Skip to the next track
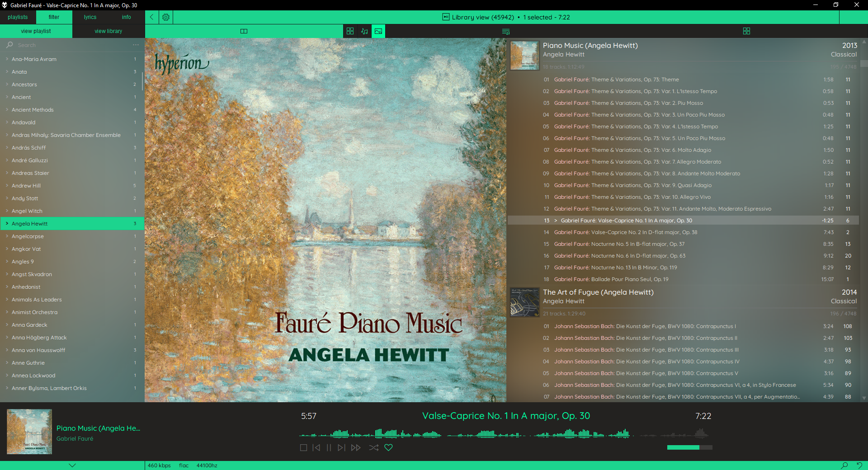The width and height of the screenshot is (868, 470). (341, 448)
